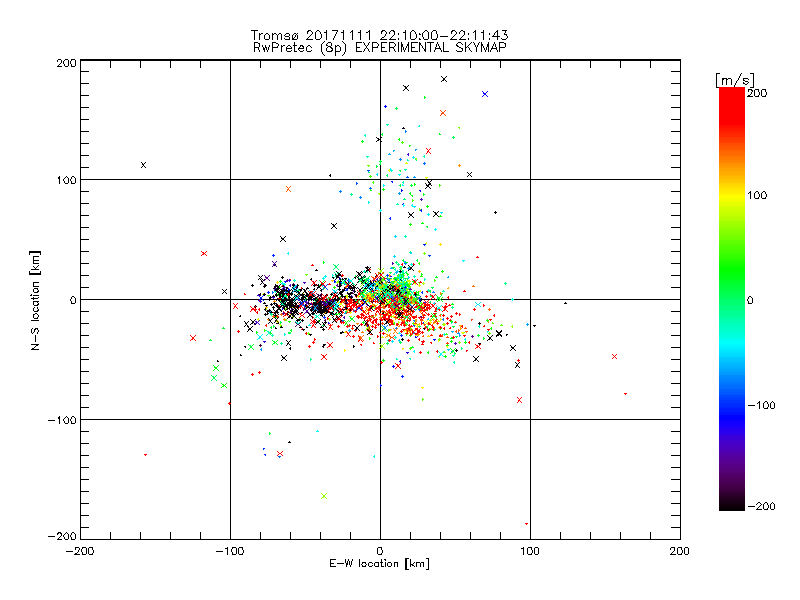Click the 'E-W location [km]' axis label

(x=379, y=564)
